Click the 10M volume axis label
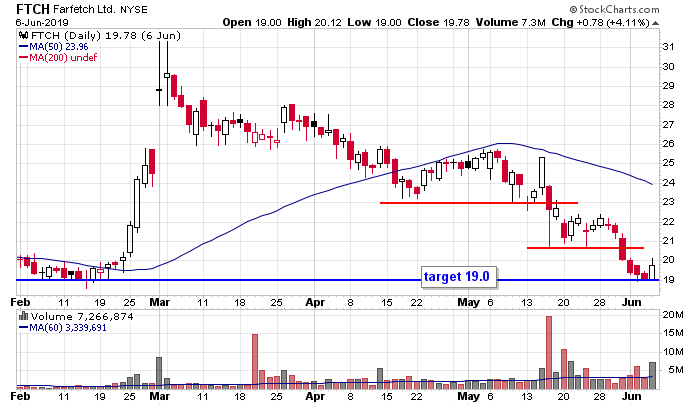 [x=673, y=352]
